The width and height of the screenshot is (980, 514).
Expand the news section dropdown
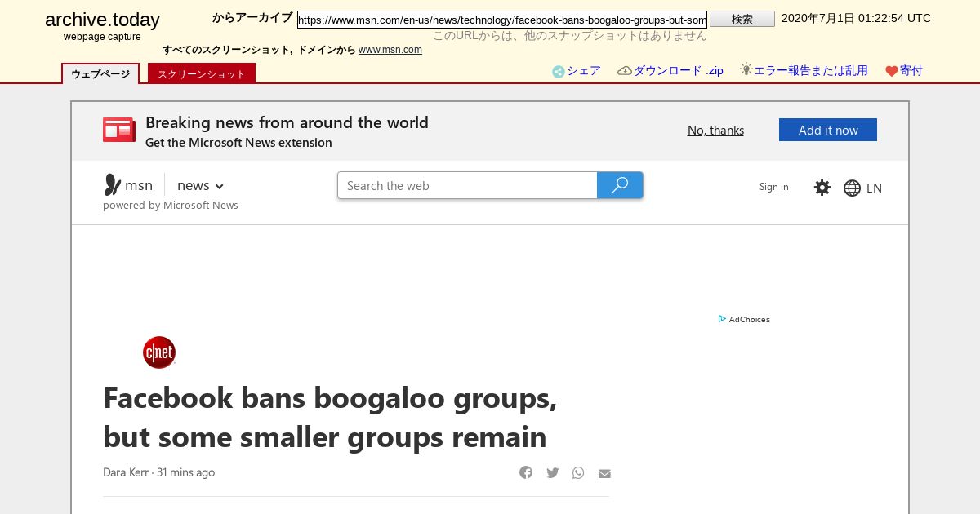[x=200, y=186]
